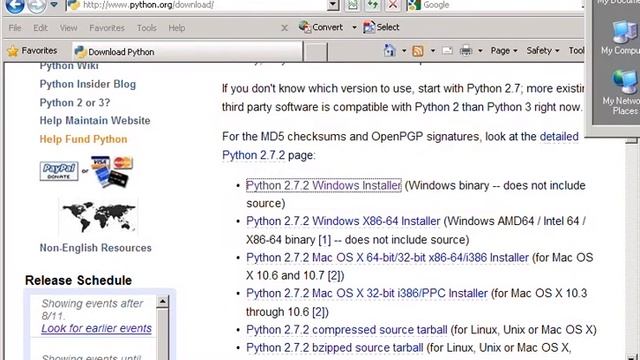640x360 pixels.
Task: Click the PayPal Donate button
Action: 59,171
